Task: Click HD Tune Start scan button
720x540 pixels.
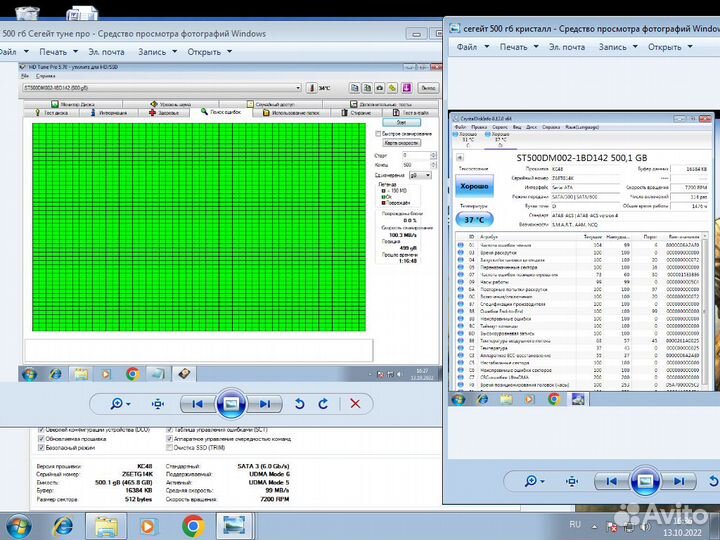Action: point(401,123)
